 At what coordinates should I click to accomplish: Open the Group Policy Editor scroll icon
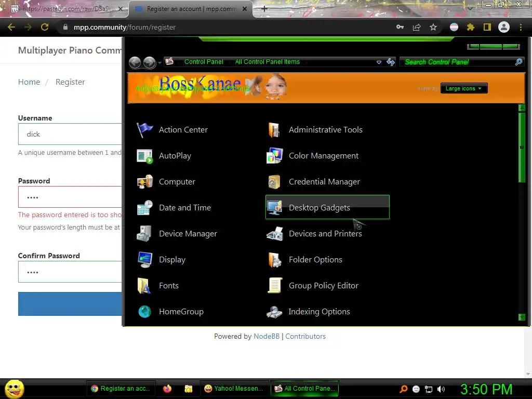pos(274,286)
